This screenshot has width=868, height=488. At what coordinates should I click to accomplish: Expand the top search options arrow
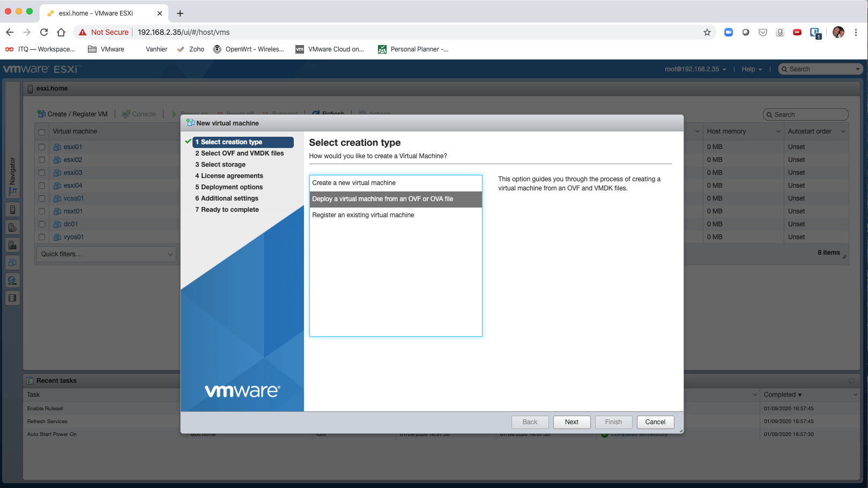[x=857, y=69]
